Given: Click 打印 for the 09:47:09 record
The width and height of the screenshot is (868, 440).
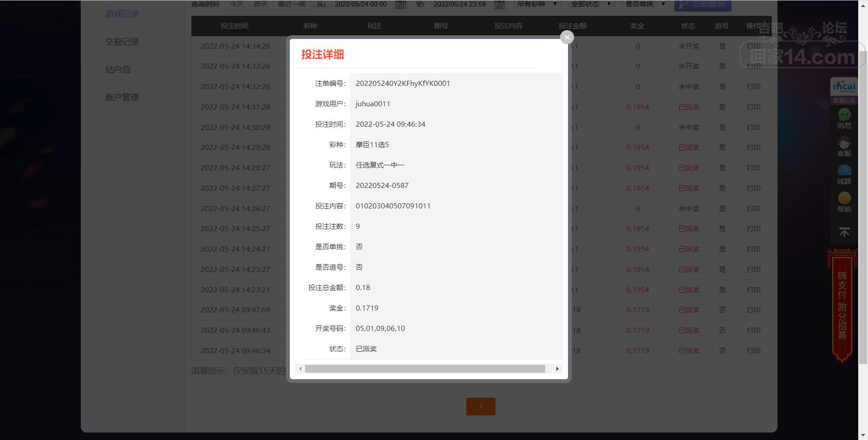Looking at the screenshot, I should click(753, 310).
